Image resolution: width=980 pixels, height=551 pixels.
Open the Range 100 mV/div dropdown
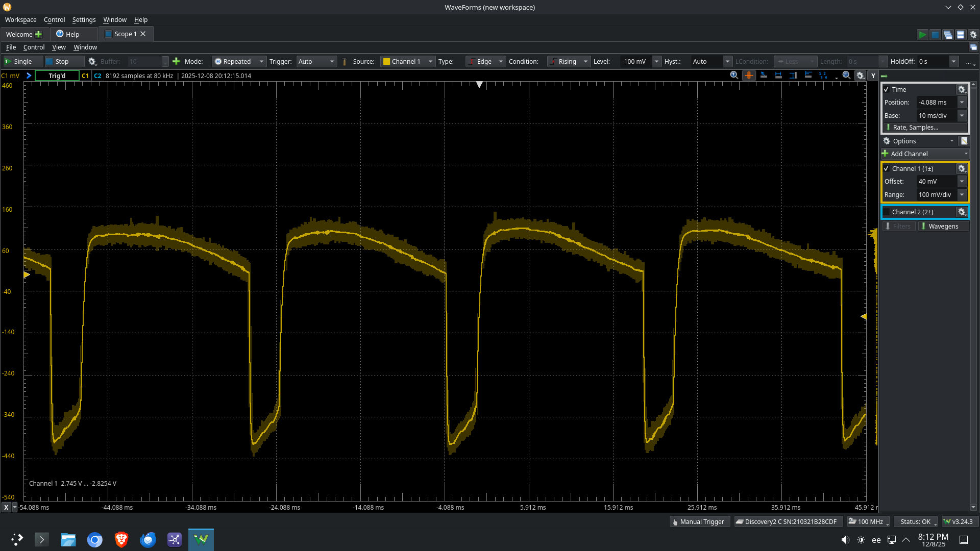pos(962,195)
